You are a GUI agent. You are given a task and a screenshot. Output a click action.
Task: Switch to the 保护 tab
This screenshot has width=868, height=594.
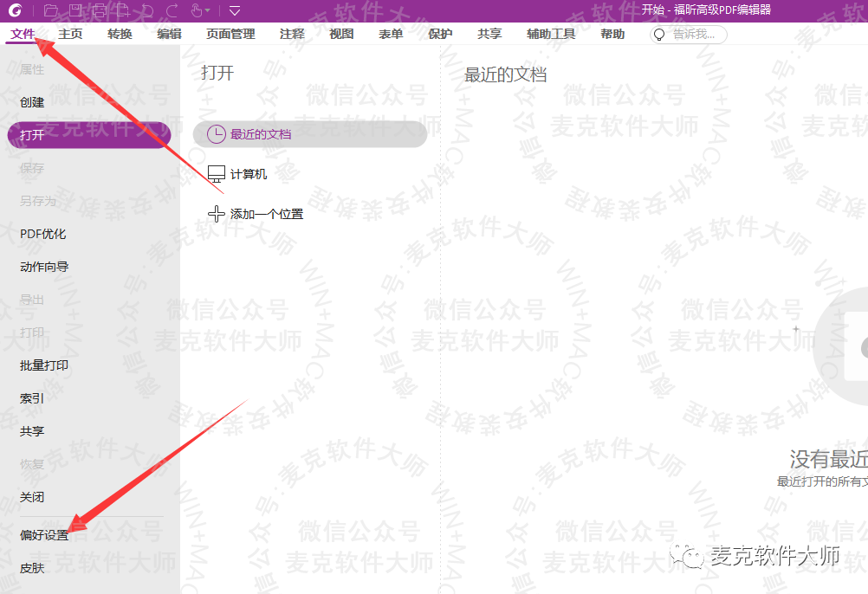(x=440, y=34)
